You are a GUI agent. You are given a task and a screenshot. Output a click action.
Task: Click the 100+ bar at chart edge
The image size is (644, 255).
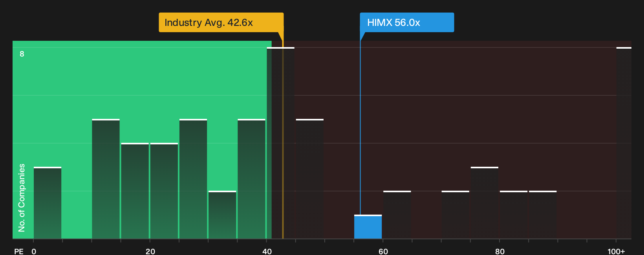[x=624, y=143]
